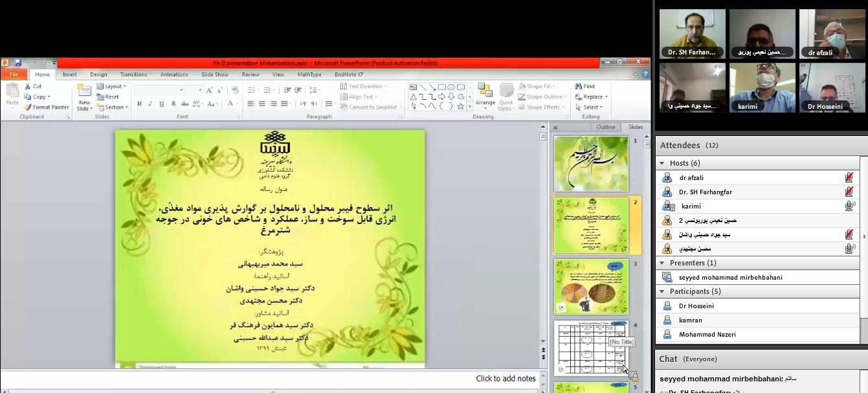868x393 pixels.
Task: Open the Transitions ribbon tab
Action: 133,74
